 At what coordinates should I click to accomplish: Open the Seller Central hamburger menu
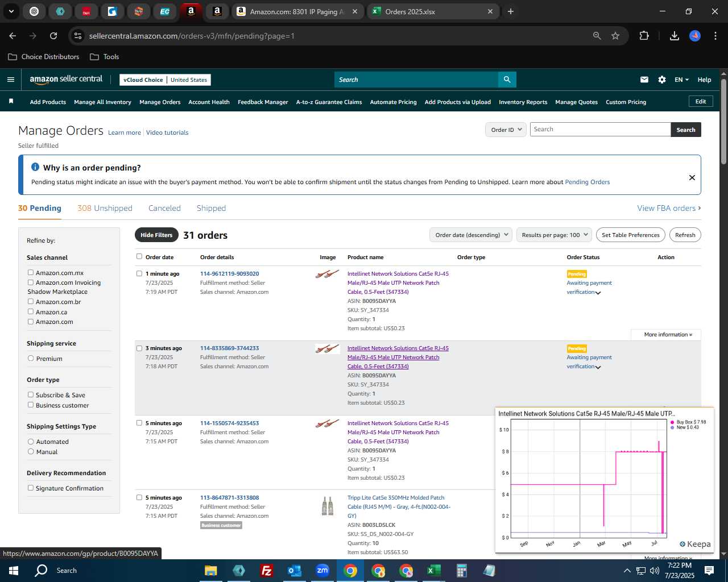[x=11, y=80]
